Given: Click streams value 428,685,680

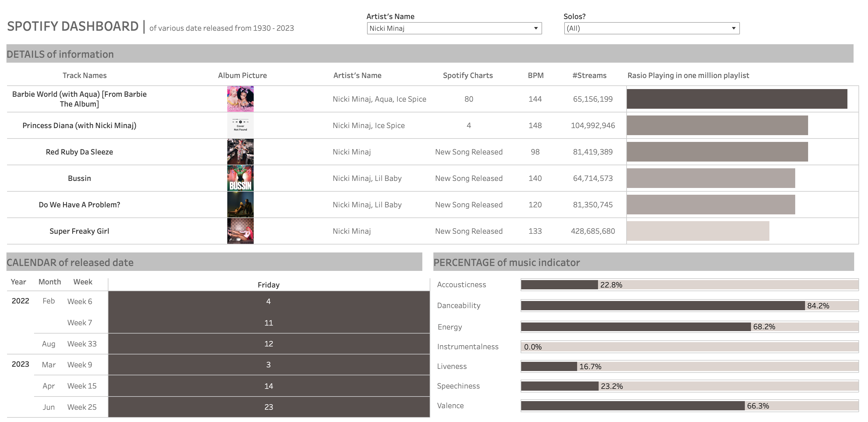Looking at the screenshot, I should 593,231.
